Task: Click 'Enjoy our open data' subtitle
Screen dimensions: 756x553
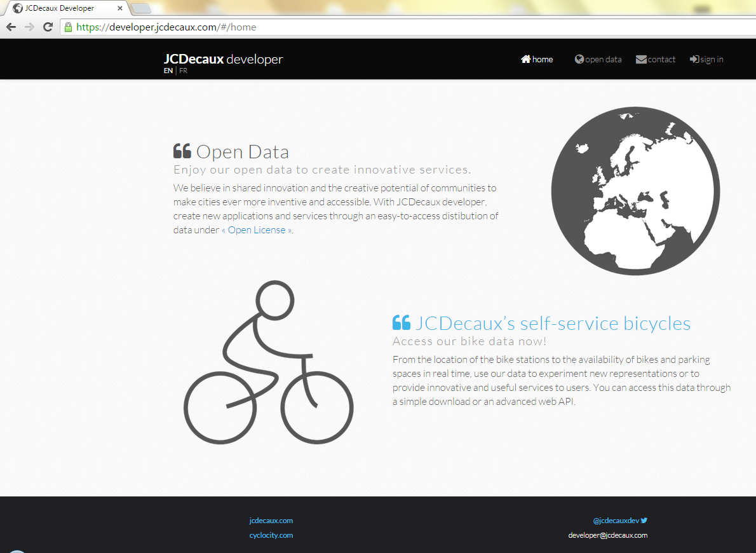Action: tap(322, 170)
